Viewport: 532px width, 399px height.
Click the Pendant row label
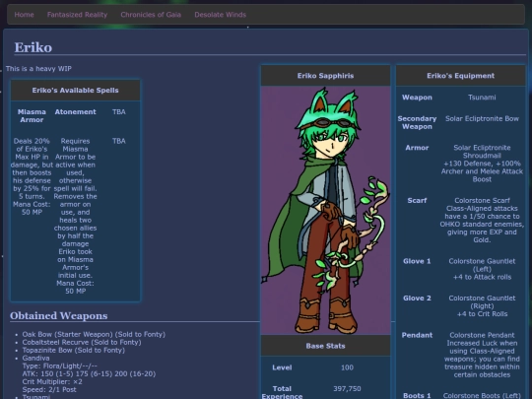point(417,335)
